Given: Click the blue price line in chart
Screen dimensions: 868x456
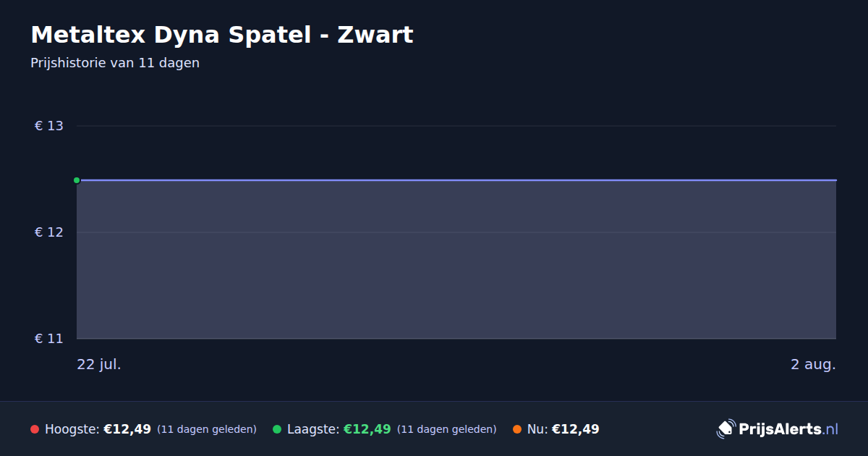Looking at the screenshot, I should click(456, 180).
